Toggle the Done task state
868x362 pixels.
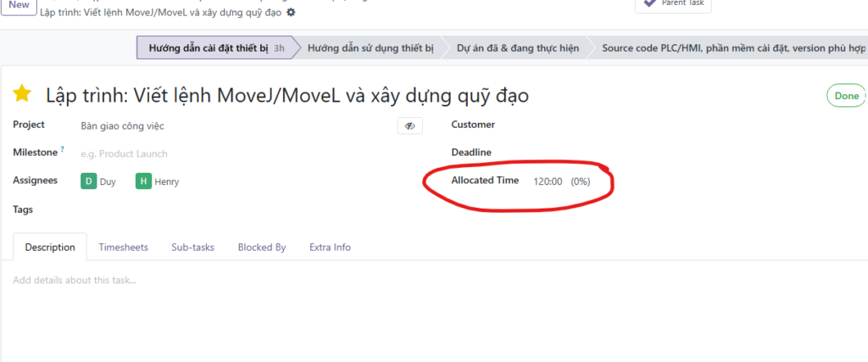[x=845, y=96]
